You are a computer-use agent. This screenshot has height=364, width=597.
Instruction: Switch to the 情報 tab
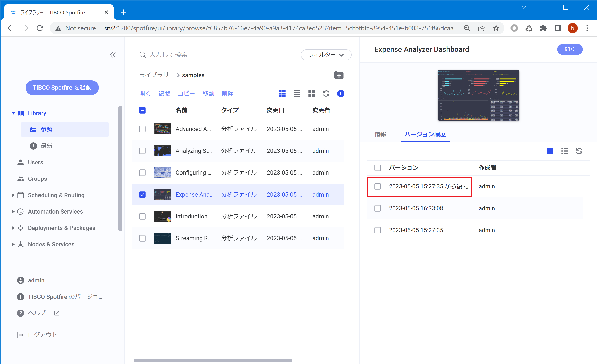tap(380, 134)
